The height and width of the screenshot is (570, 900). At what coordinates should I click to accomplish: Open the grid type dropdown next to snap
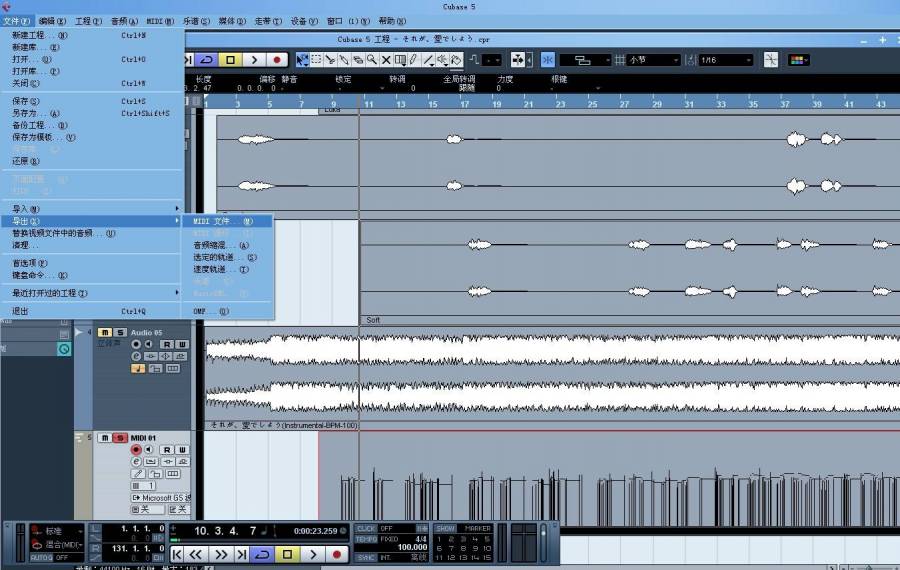click(x=654, y=60)
